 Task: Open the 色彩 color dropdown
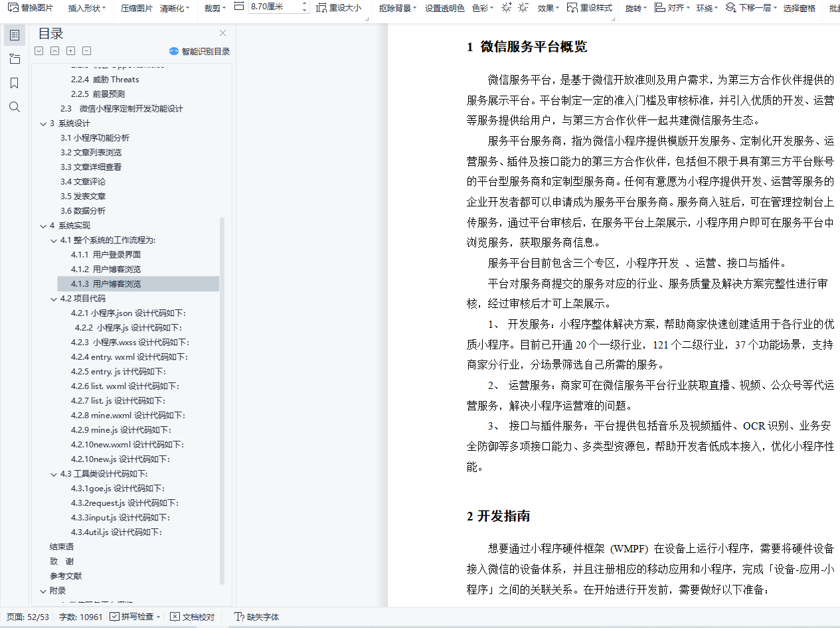tap(482, 8)
